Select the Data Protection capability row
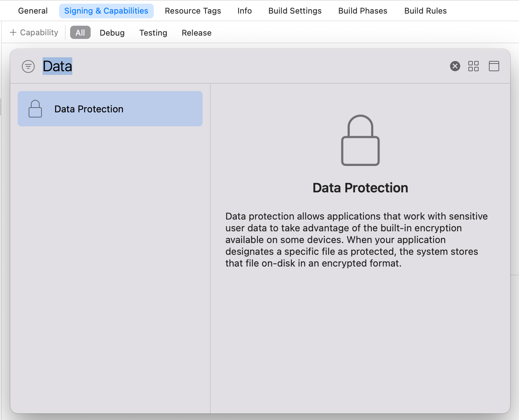519x420 pixels. pos(110,109)
